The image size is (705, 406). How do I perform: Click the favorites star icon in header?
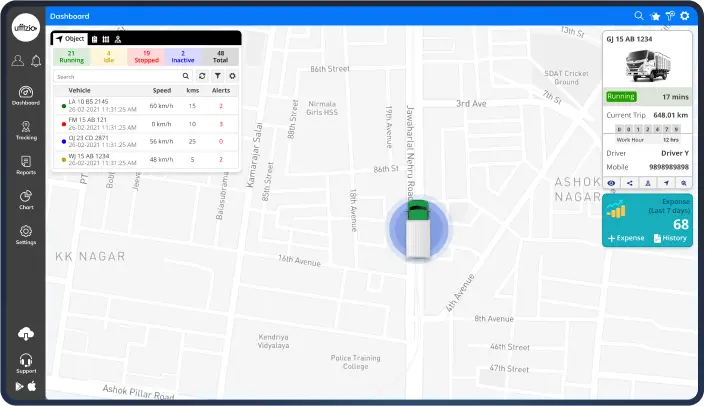pos(655,16)
